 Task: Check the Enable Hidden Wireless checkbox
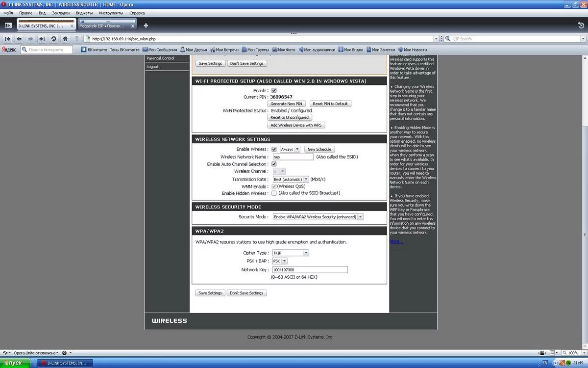point(274,193)
